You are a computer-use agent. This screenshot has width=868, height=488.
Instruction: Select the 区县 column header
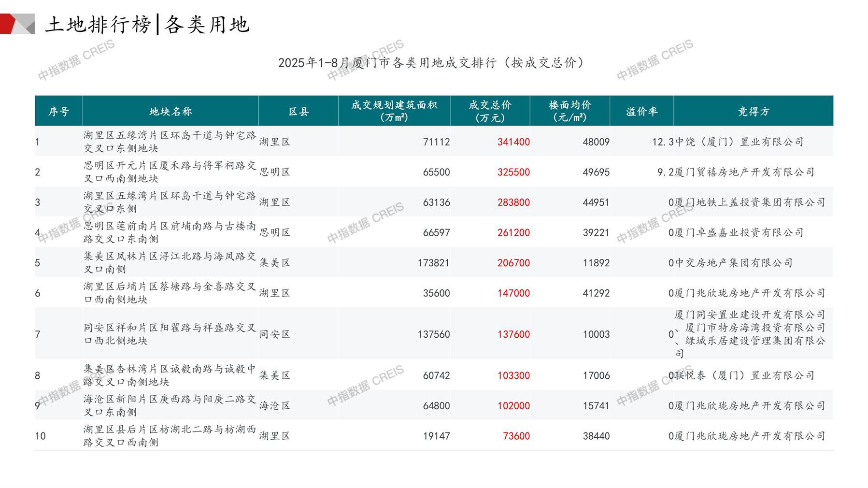pos(299,112)
